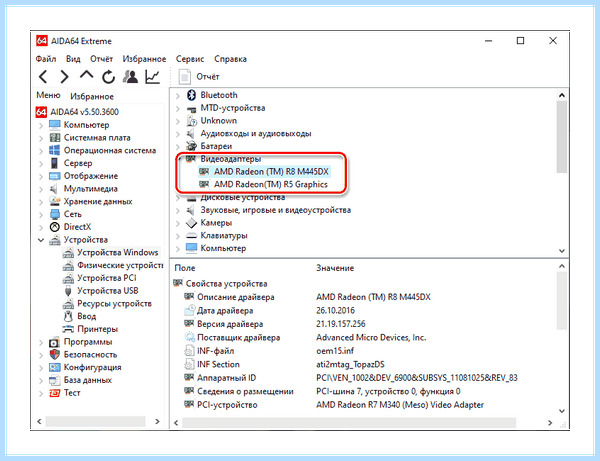Go up one level with Up arrow
Viewport: 600px width, 461px height.
point(86,75)
